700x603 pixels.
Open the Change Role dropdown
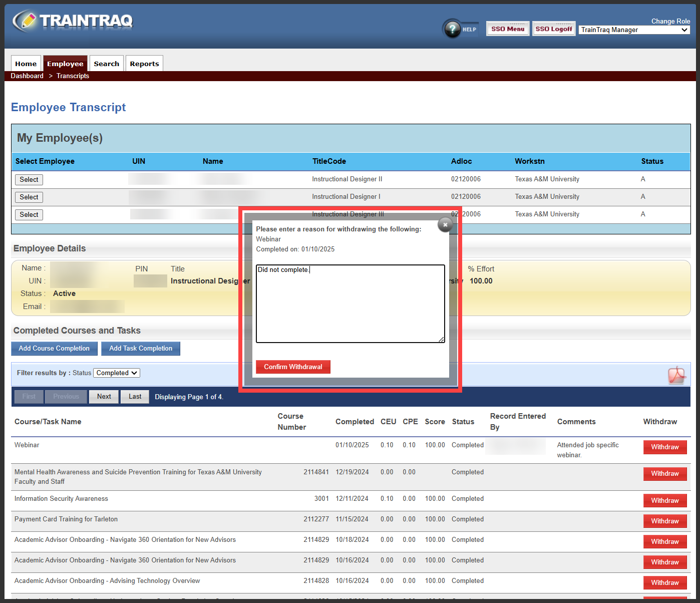(633, 30)
